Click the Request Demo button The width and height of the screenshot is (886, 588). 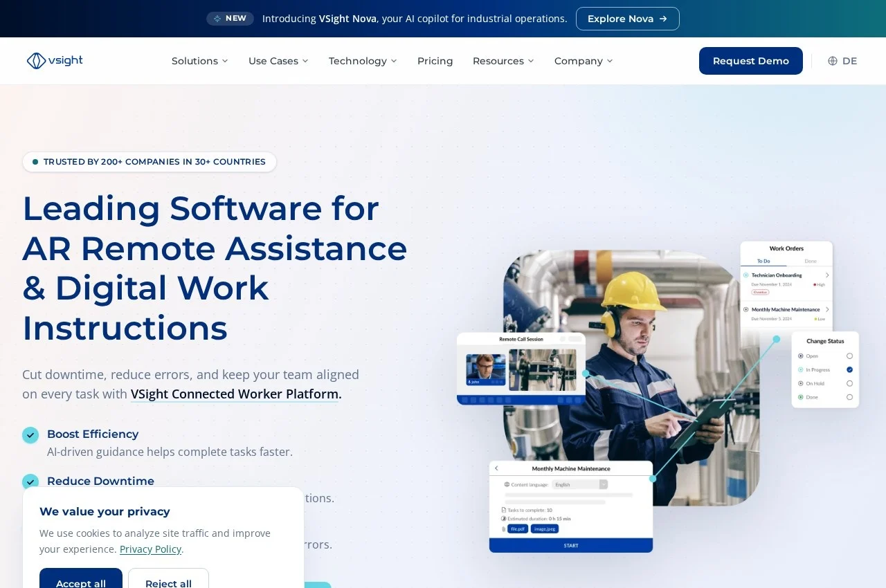click(x=751, y=61)
